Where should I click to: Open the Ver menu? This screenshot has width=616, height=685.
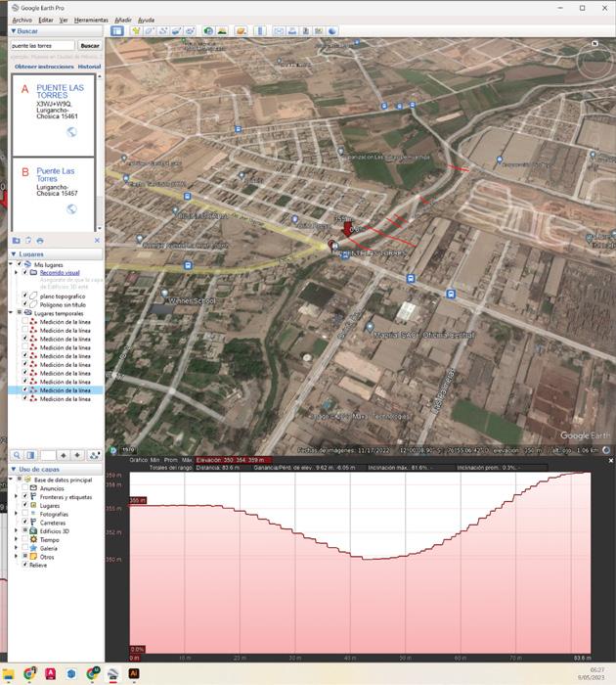tap(64, 21)
